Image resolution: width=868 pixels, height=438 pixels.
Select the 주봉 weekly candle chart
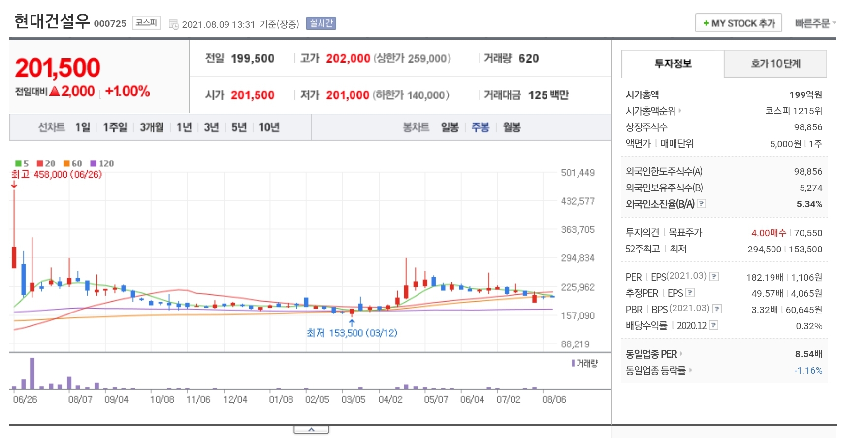point(481,127)
